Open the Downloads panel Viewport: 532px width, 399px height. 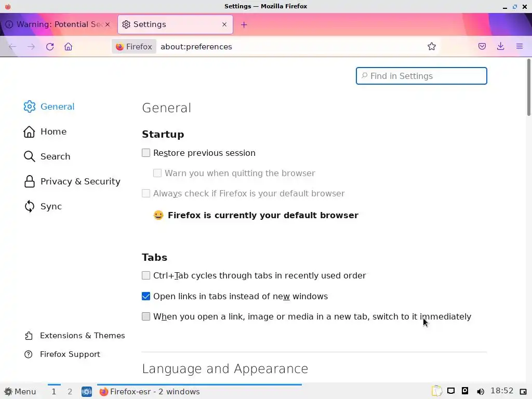coord(500,46)
